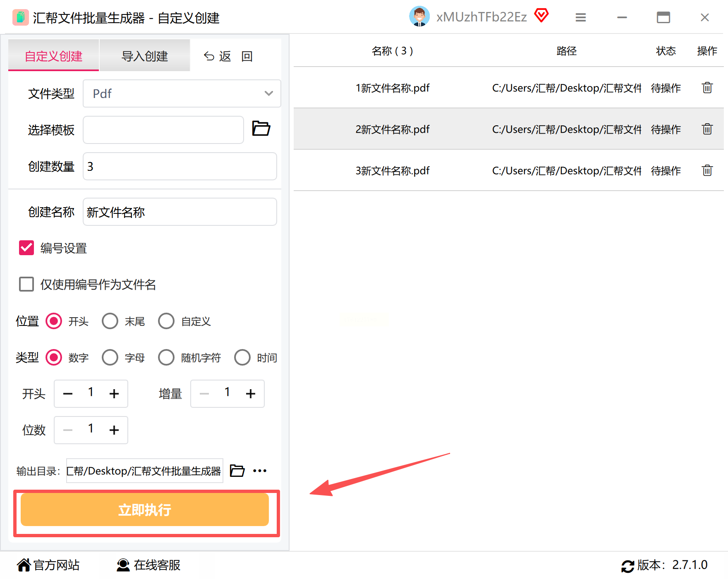Viewport: 728px width, 579px height.
Task: Decrease the 增量 increment value
Action: coord(204,394)
